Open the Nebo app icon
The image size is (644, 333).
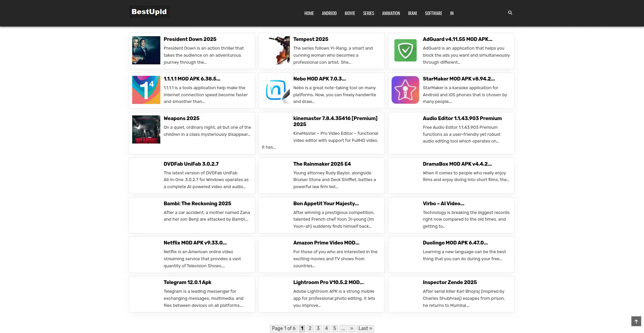[x=276, y=90]
